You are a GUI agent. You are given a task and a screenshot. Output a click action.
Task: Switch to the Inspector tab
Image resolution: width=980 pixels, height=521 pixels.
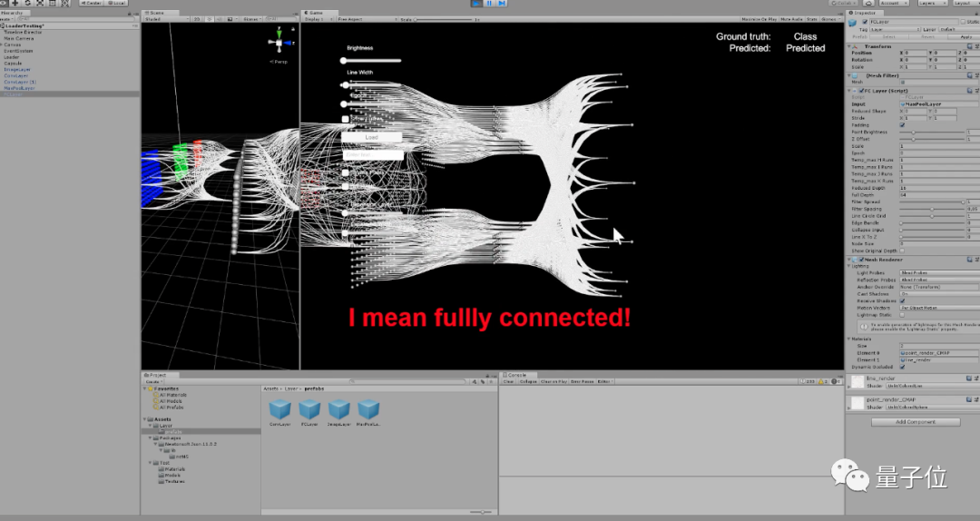(x=865, y=13)
